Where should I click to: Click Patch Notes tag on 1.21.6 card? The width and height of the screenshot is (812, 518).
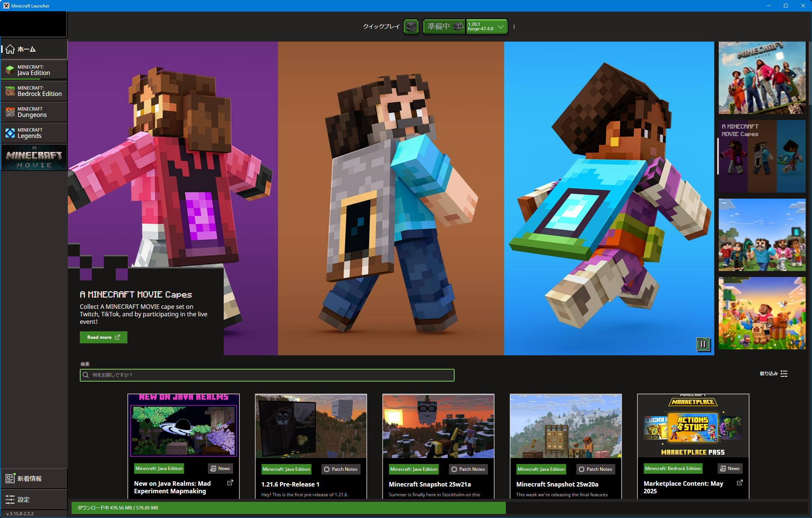point(341,469)
